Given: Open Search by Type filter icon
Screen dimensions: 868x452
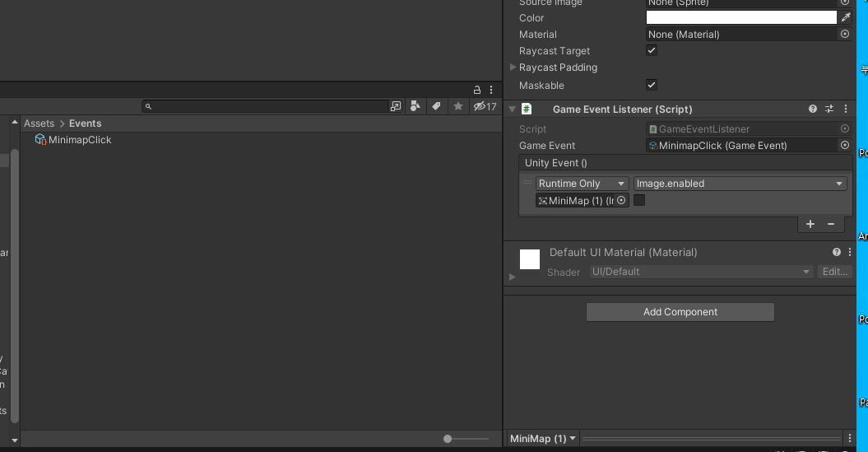Looking at the screenshot, I should pyautogui.click(x=415, y=106).
